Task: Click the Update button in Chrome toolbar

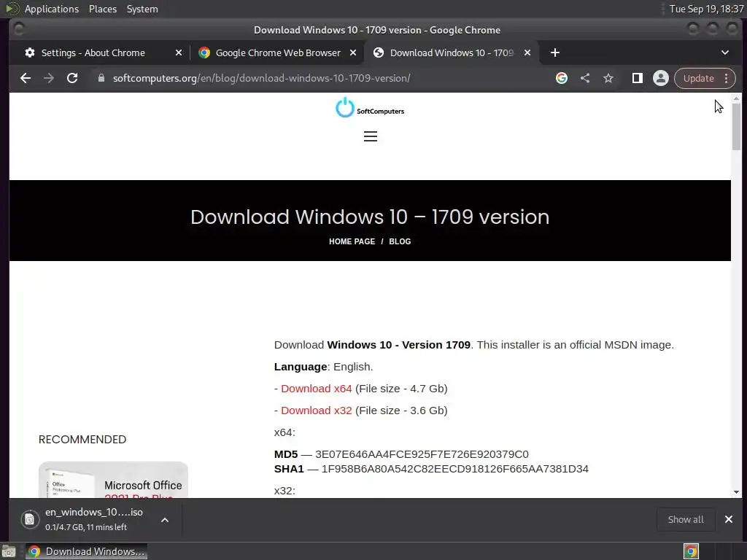Action: pos(698,78)
